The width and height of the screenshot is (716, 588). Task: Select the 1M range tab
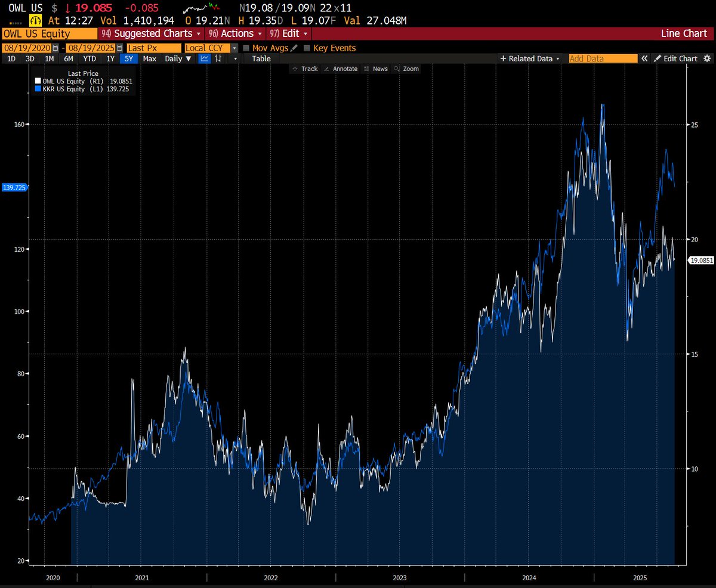point(49,58)
